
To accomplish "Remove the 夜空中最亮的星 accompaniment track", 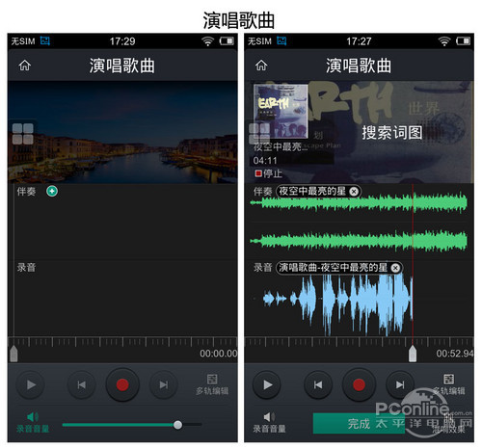I will 354,192.
